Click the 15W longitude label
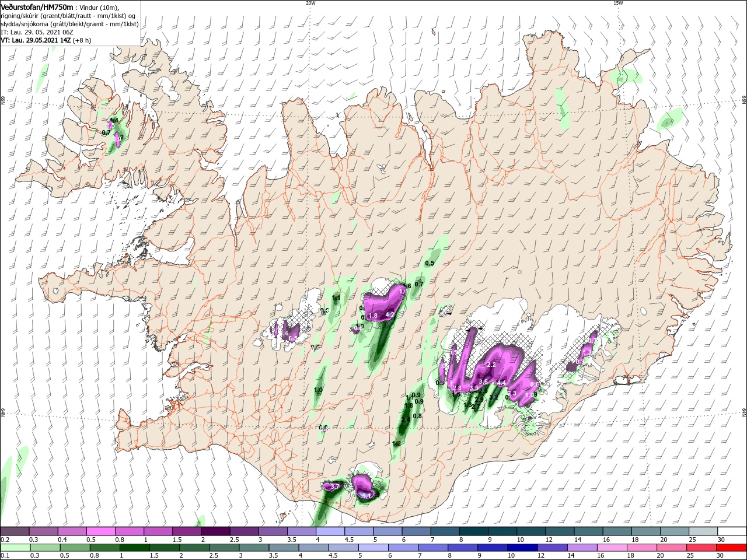Image resolution: width=747 pixels, height=560 pixels. click(x=617, y=3)
